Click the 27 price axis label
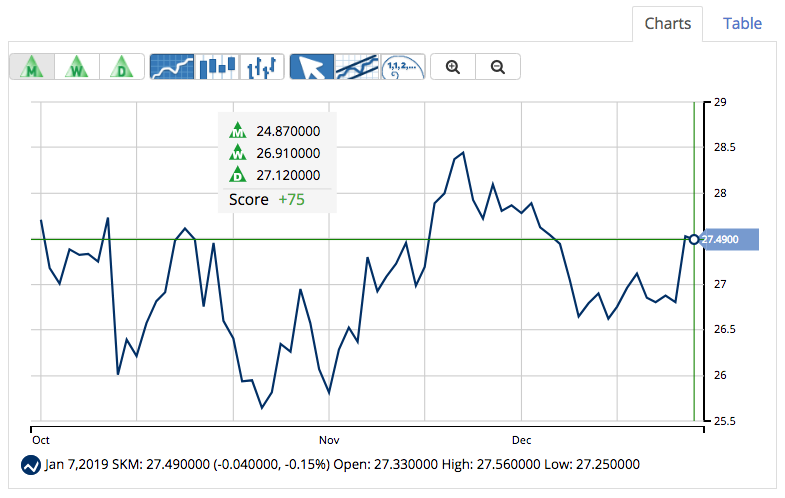The height and width of the screenshot is (498, 785). pyautogui.click(x=720, y=284)
